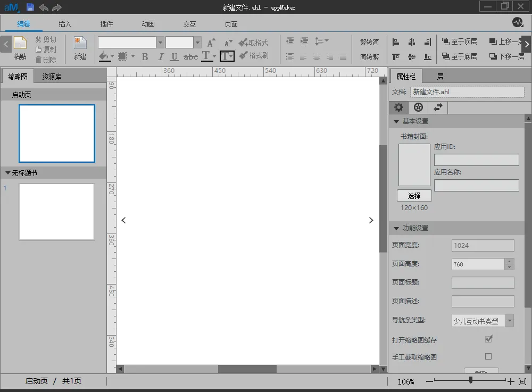Apply underline formatting
This screenshot has width=532, height=392.
174,56
